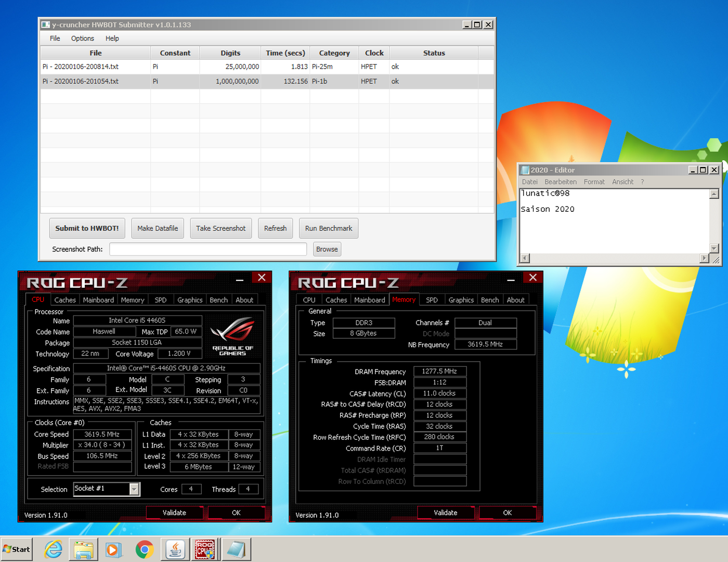Switch to SPD tab in right CPU-Z
The height and width of the screenshot is (562, 728).
(432, 300)
